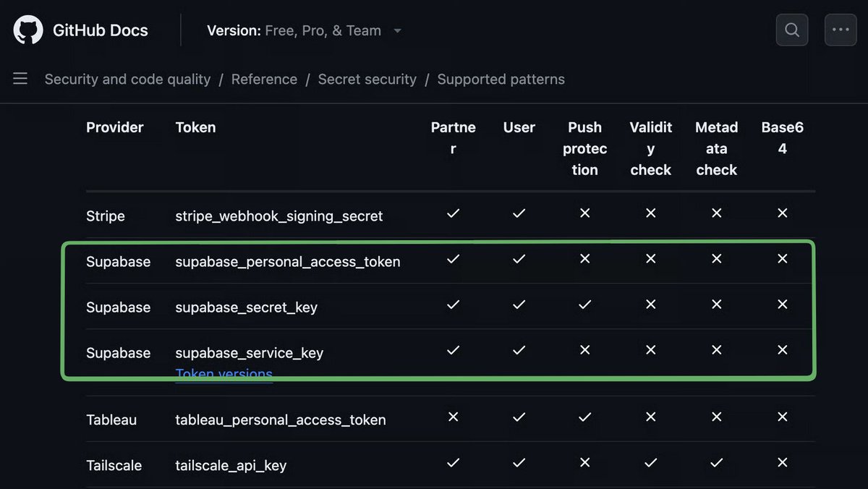The height and width of the screenshot is (489, 868).
Task: Select supabase_secret_key token text
Action: click(x=247, y=307)
